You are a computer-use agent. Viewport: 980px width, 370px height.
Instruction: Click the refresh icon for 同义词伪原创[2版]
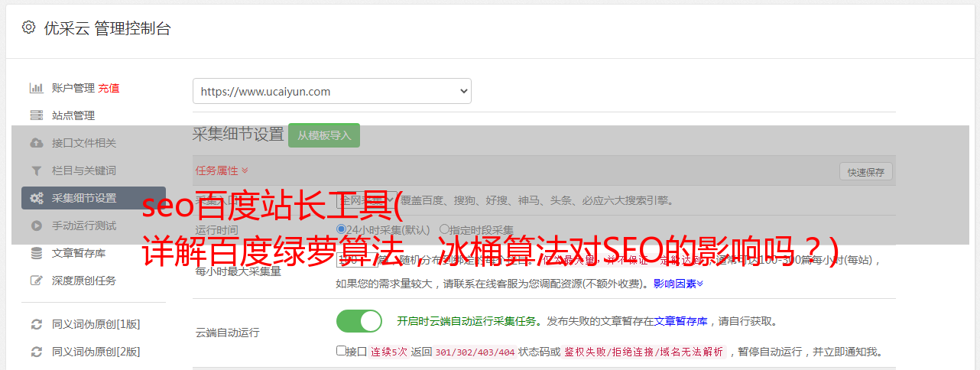[36, 352]
